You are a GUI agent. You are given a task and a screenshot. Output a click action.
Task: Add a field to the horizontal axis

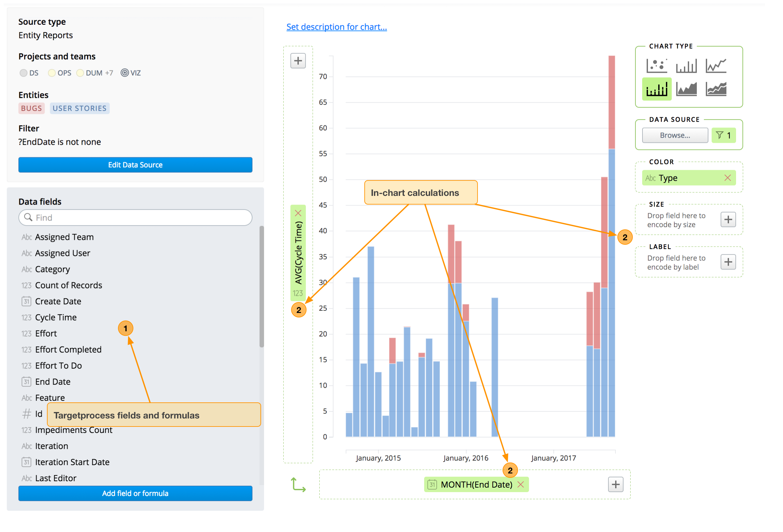(615, 484)
